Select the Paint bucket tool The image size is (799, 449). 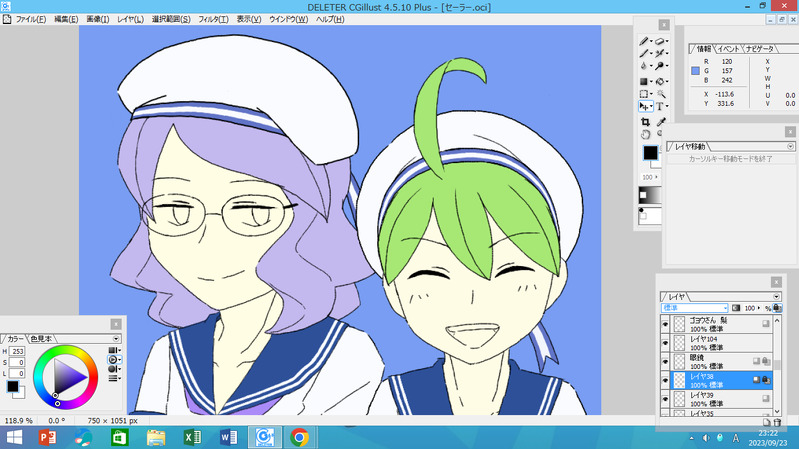(x=660, y=82)
